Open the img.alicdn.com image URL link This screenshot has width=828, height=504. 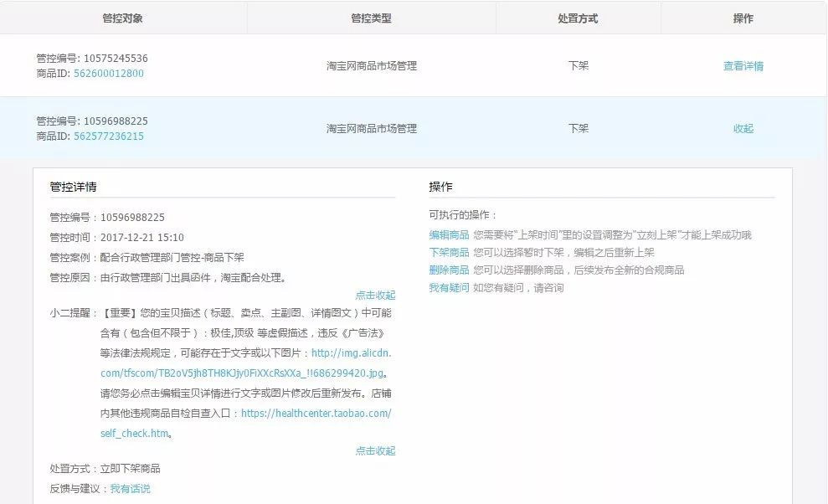(x=246, y=363)
